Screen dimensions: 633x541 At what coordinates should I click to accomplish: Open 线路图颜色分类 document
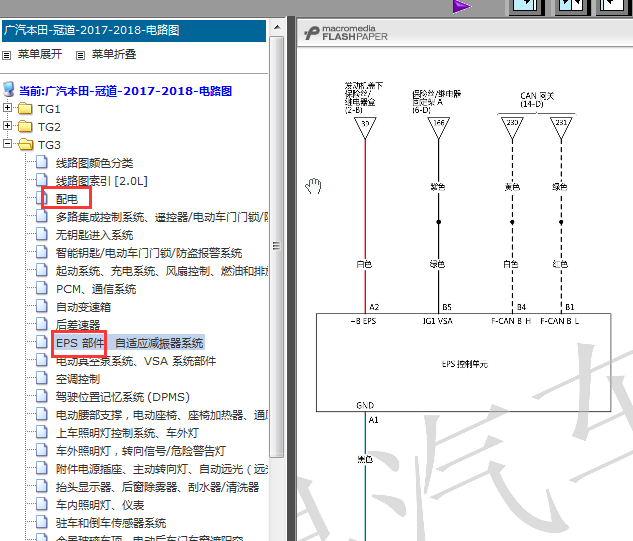(x=94, y=163)
